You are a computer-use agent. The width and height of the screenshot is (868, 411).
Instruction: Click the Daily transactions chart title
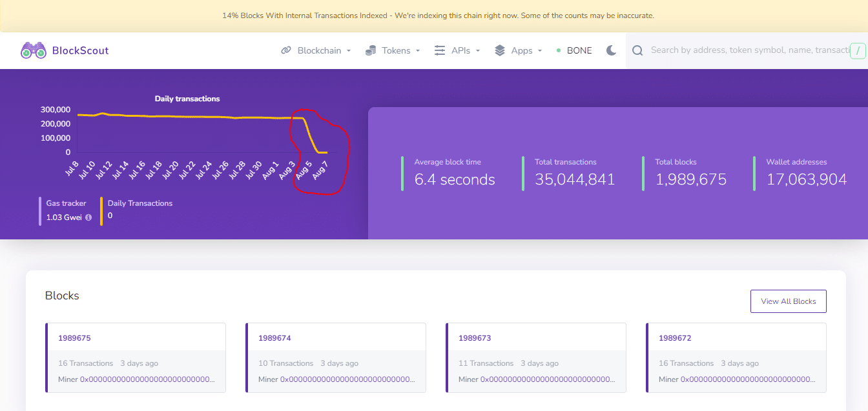(187, 99)
